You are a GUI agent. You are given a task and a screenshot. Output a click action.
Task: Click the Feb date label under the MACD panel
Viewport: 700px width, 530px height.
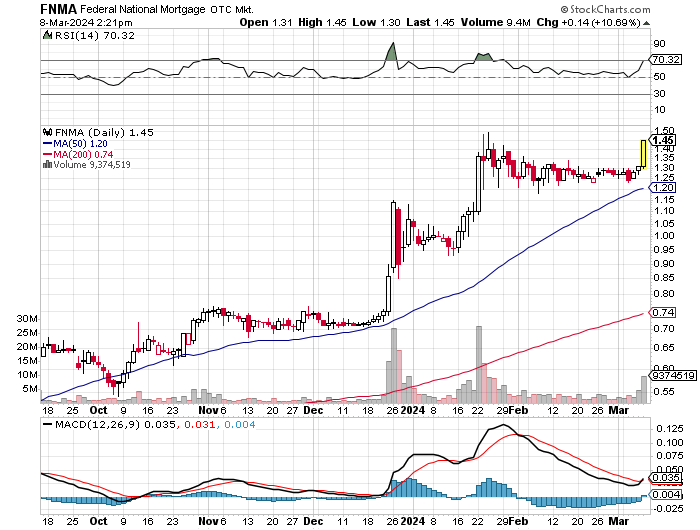point(519,521)
